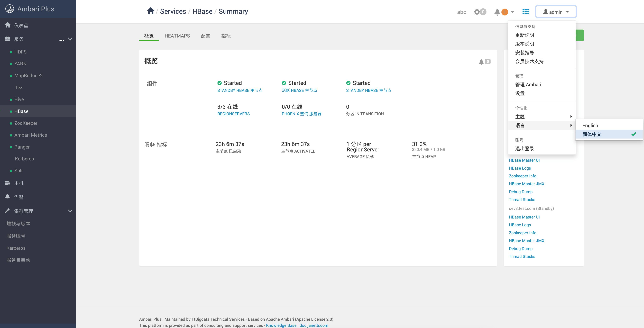Click the overview panel alert bell icon
Screen dimensions: 644x328
tap(481, 62)
